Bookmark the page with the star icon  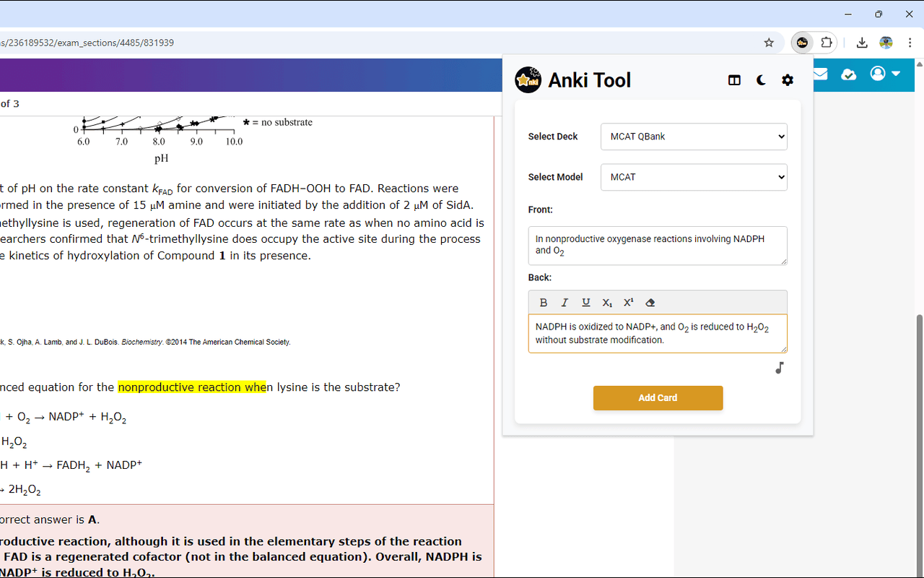(769, 43)
